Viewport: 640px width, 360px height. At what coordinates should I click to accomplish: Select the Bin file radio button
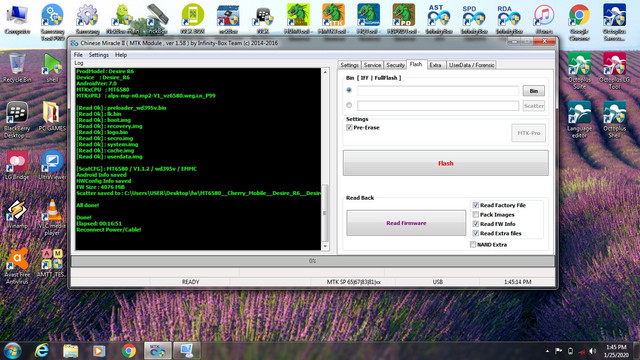349,90
